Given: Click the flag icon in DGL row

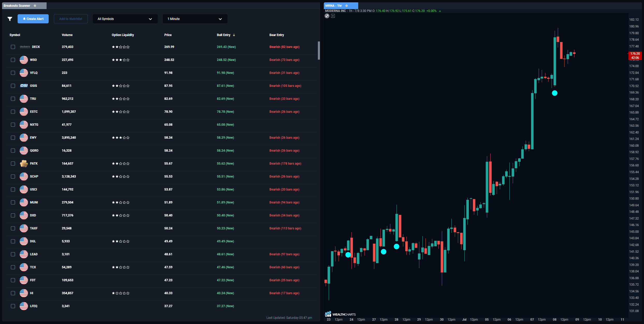Looking at the screenshot, I should [x=24, y=241].
